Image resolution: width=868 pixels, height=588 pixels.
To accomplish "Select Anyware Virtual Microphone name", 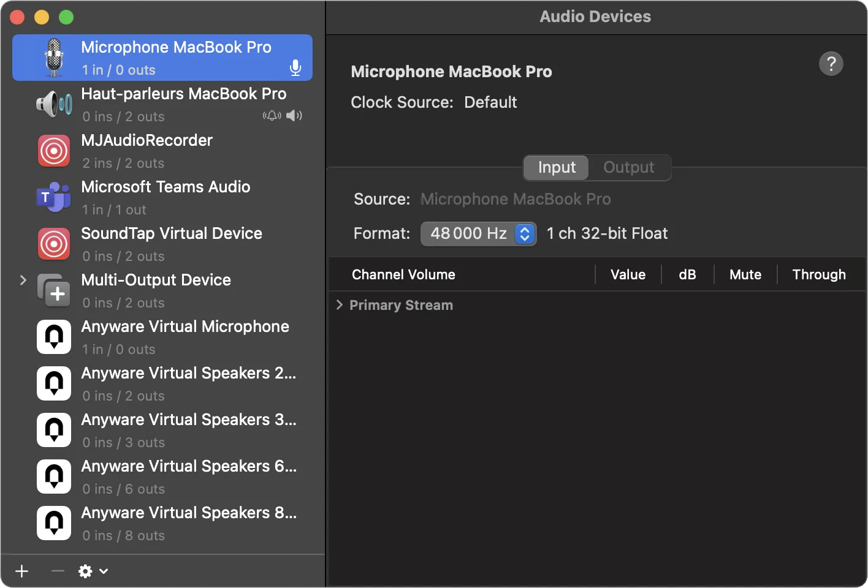I will pyautogui.click(x=185, y=326).
